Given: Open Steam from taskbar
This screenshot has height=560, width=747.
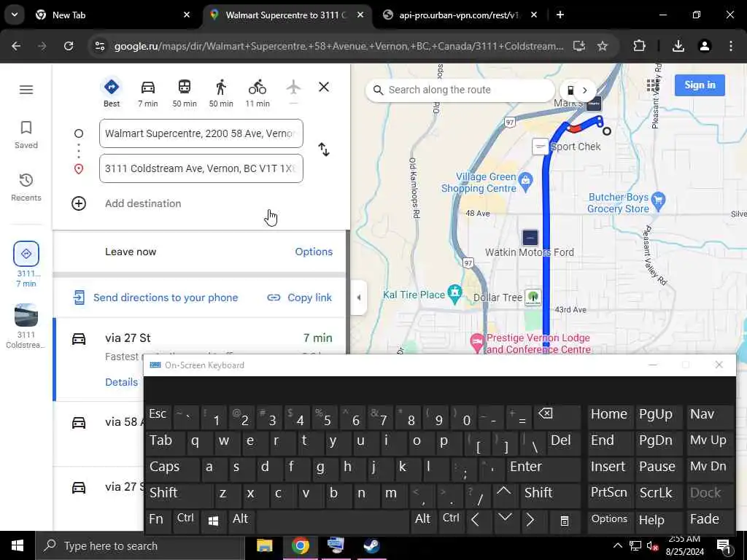Looking at the screenshot, I should click(371, 545).
